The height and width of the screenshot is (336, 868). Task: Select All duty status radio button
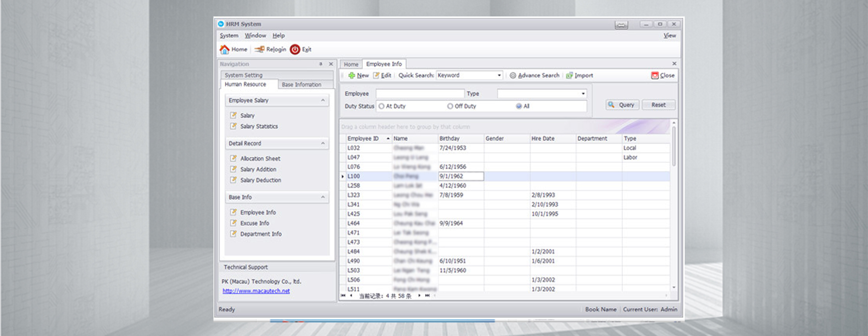(x=519, y=106)
